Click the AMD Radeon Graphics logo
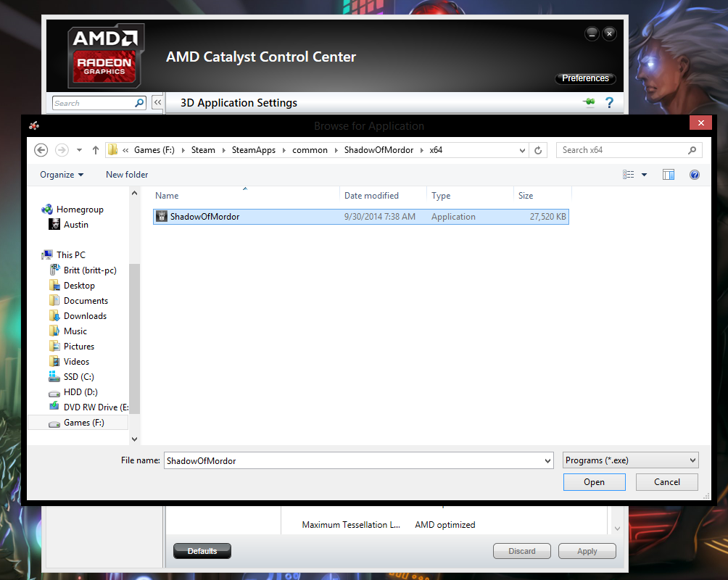 click(106, 57)
